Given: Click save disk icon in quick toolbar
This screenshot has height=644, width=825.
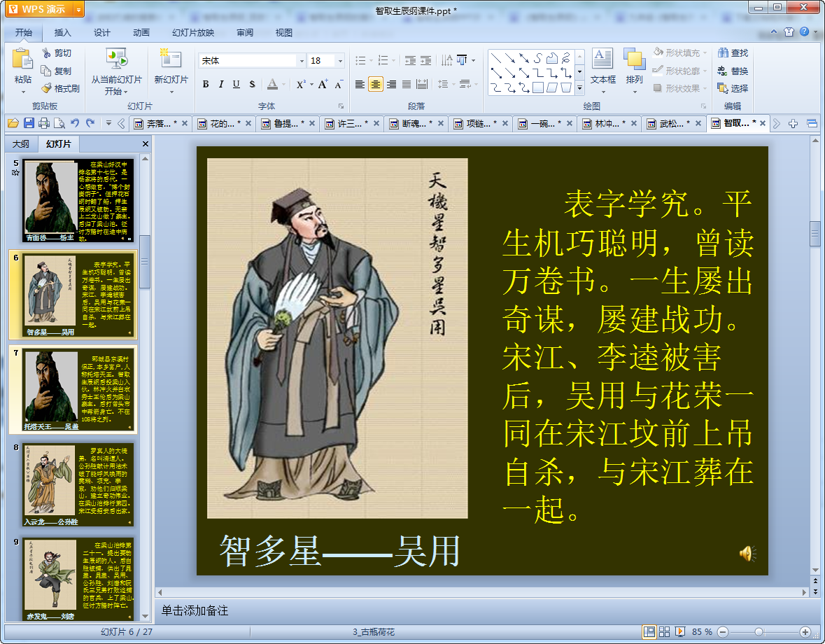Looking at the screenshot, I should pos(29,123).
